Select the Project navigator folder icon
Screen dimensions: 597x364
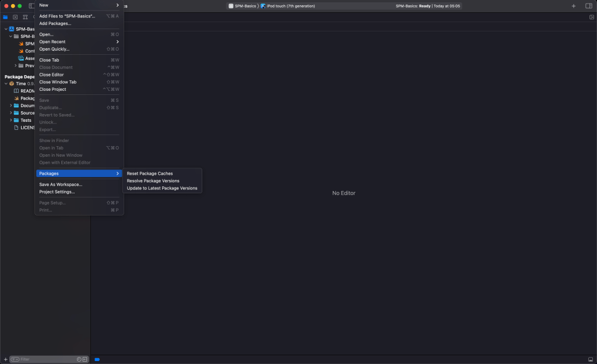[x=6, y=17]
